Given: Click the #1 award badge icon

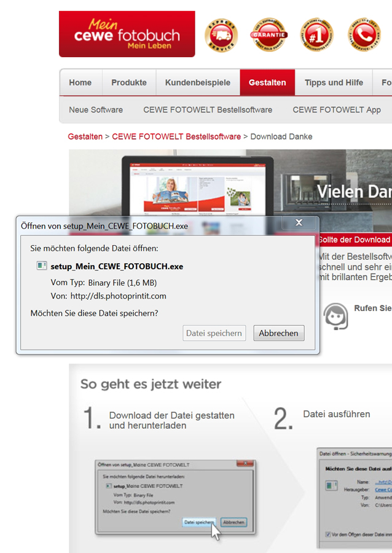Looking at the screenshot, I should 316,35.
